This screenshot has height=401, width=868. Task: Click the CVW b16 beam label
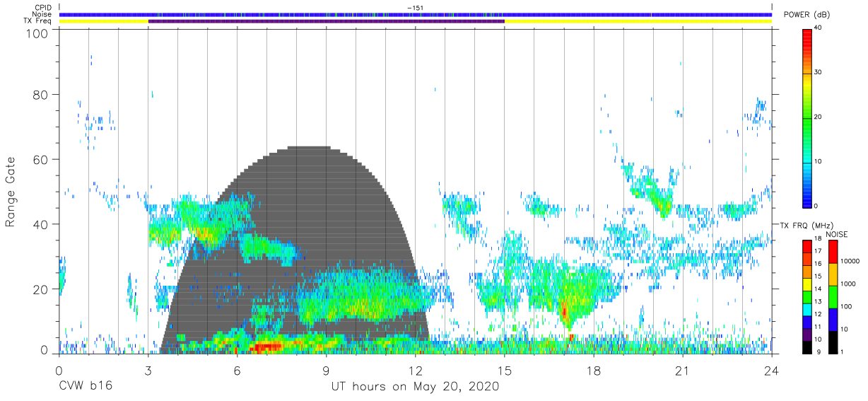tap(85, 387)
